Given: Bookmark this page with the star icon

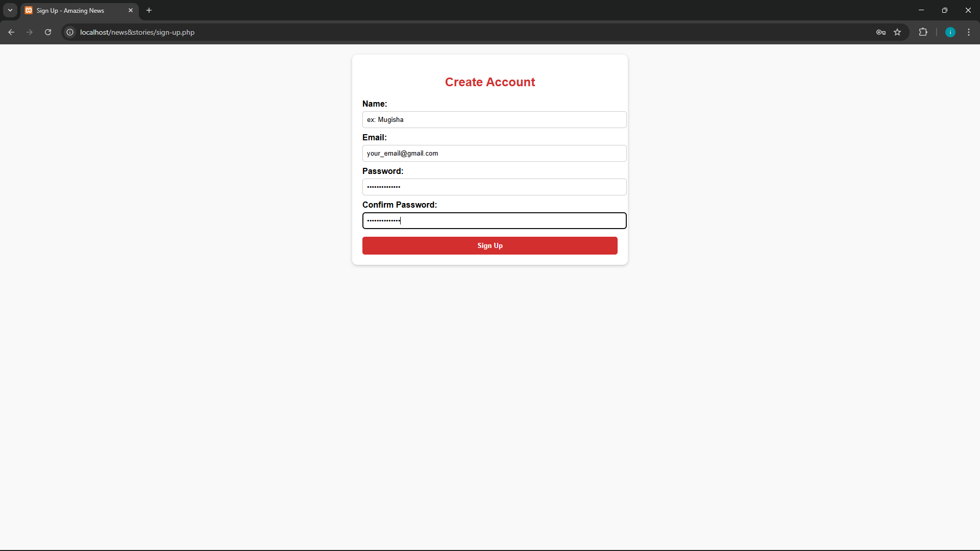Looking at the screenshot, I should pyautogui.click(x=898, y=32).
